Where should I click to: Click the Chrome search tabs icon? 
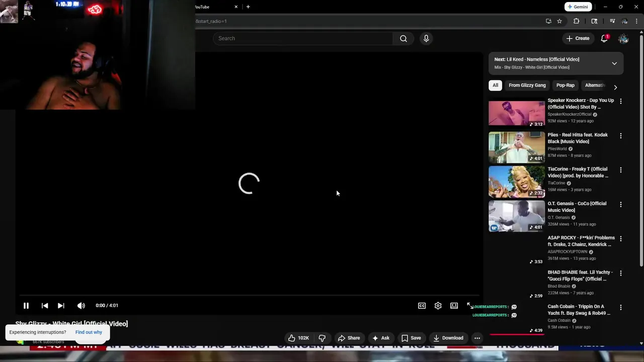[594, 21]
